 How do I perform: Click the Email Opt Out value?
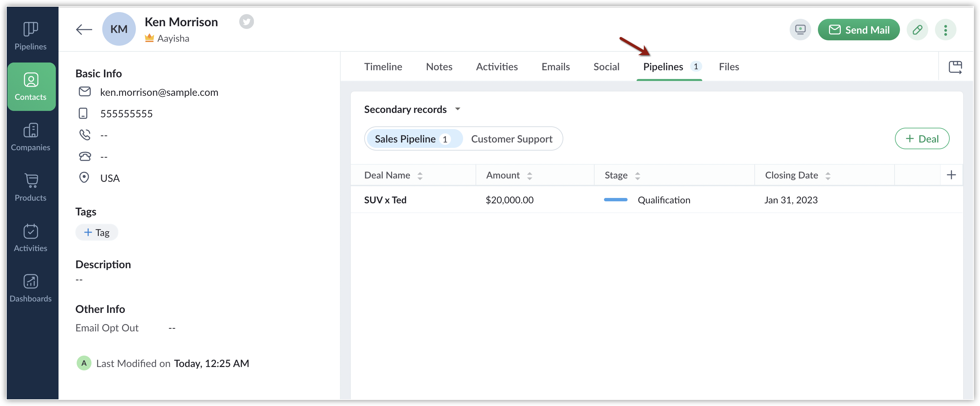(x=172, y=328)
